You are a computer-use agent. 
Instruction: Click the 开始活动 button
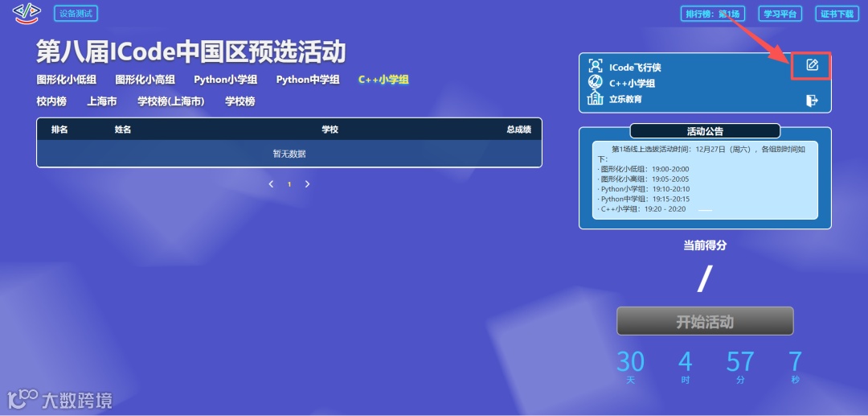click(x=705, y=321)
